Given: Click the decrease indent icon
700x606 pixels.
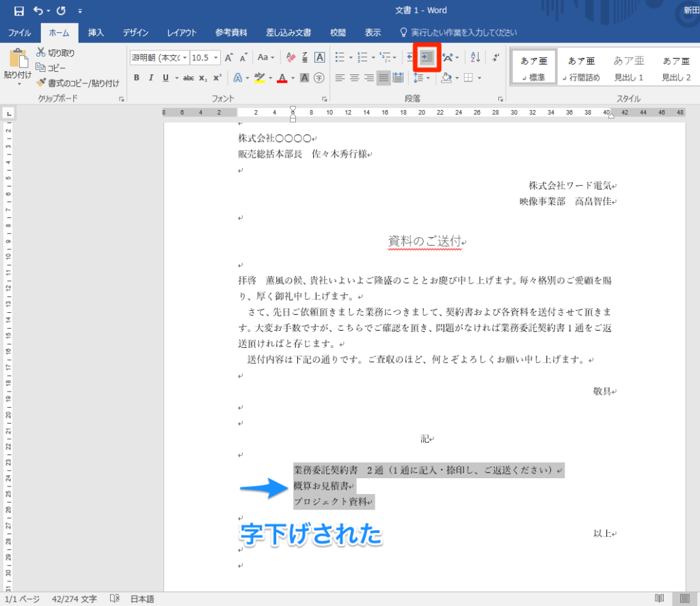Looking at the screenshot, I should (x=410, y=57).
